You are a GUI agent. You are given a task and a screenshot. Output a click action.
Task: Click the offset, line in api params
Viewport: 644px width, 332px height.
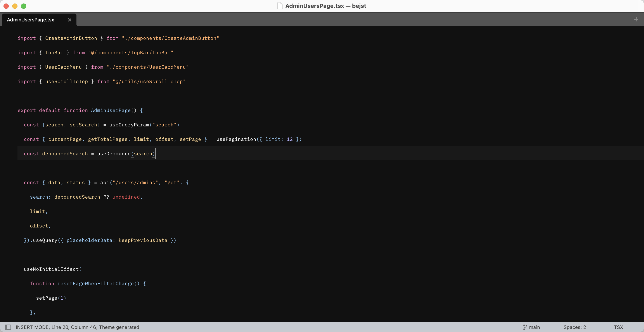click(x=40, y=226)
